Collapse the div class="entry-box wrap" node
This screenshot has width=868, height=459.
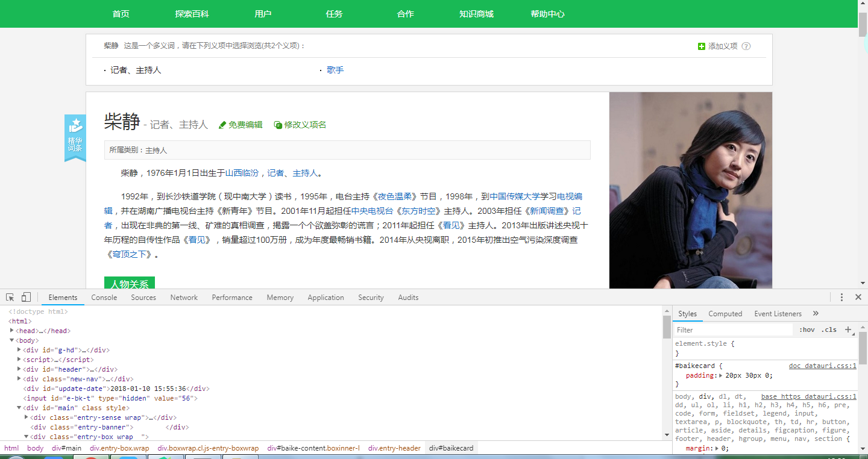pos(27,437)
